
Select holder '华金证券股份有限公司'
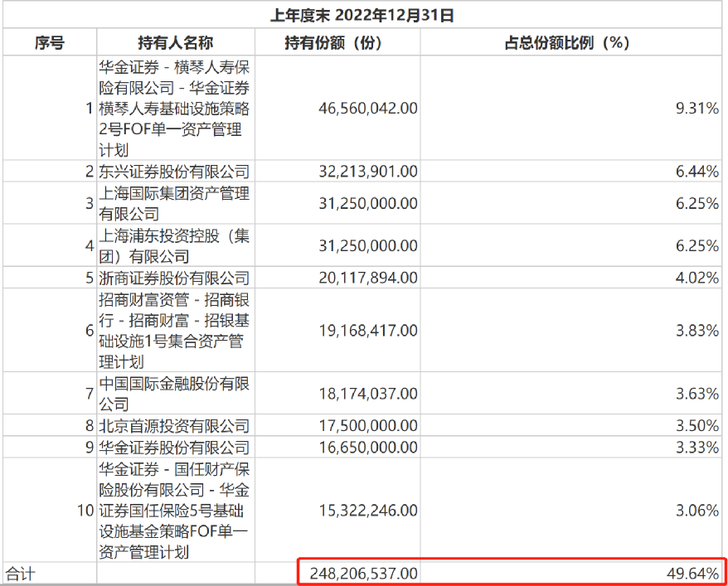point(175,448)
